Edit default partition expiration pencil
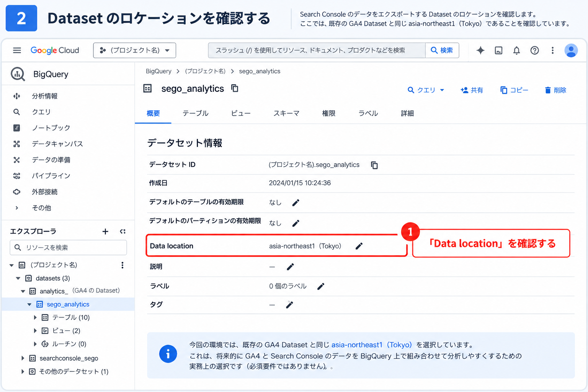This screenshot has height=392, width=588. (296, 223)
